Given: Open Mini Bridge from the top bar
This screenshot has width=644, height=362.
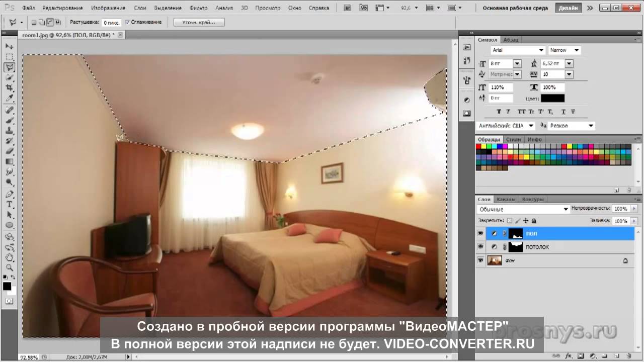Looking at the screenshot, I should tap(364, 8).
